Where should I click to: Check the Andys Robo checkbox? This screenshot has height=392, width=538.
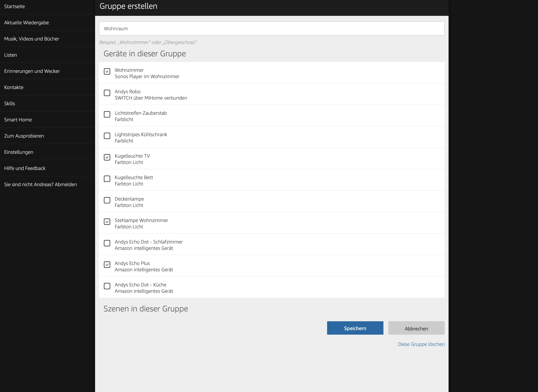tap(107, 93)
